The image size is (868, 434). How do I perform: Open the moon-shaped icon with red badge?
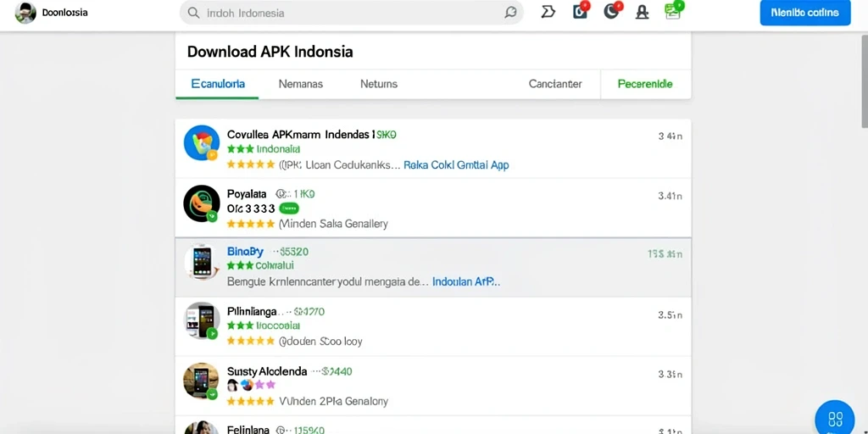click(x=612, y=10)
